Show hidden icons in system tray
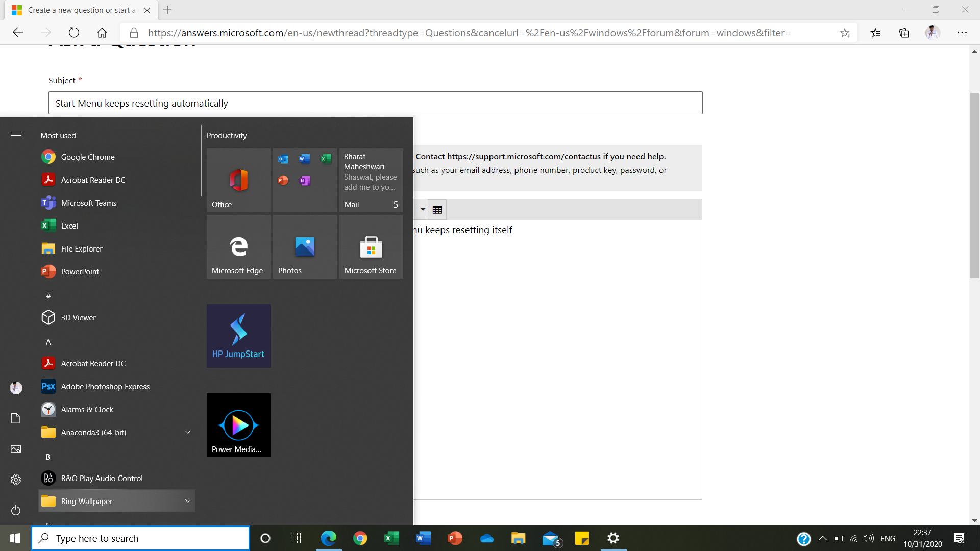The image size is (980, 551). coord(823,538)
